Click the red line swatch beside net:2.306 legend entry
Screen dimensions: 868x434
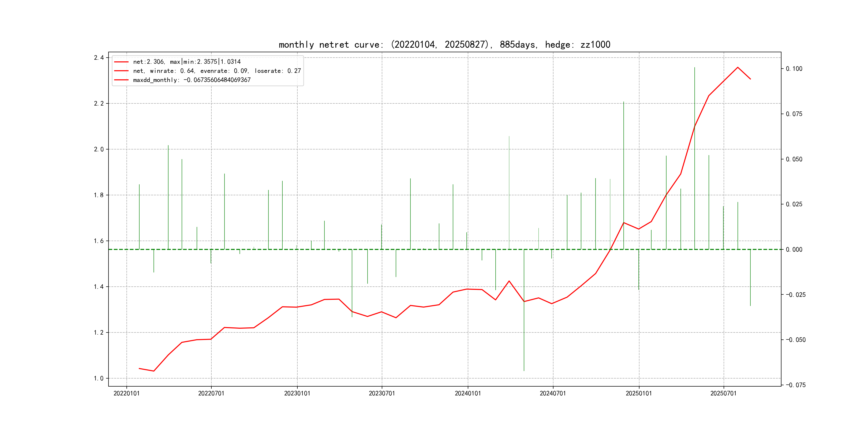pyautogui.click(x=121, y=62)
